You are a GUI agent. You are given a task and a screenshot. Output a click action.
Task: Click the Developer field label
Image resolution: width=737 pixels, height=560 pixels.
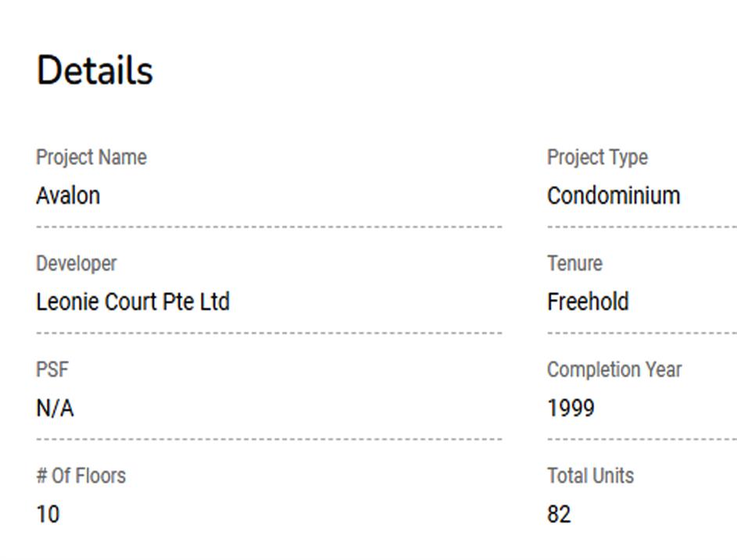(77, 263)
